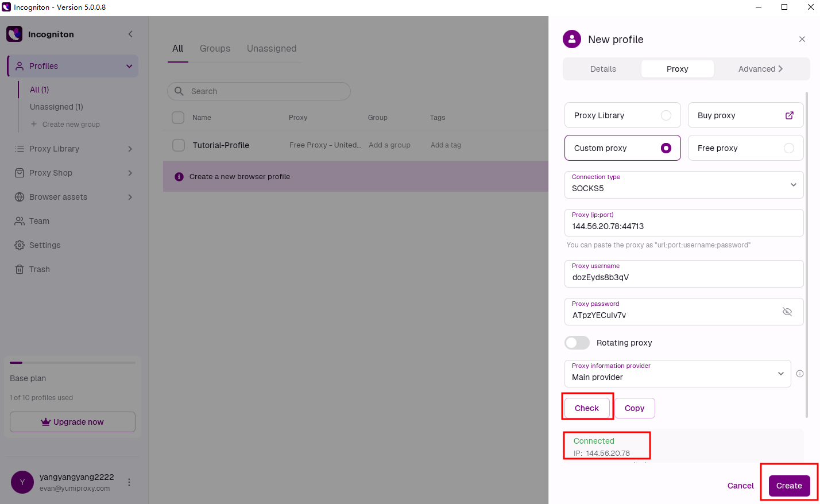820x504 pixels.
Task: Close the New profile panel
Action: pyautogui.click(x=802, y=39)
